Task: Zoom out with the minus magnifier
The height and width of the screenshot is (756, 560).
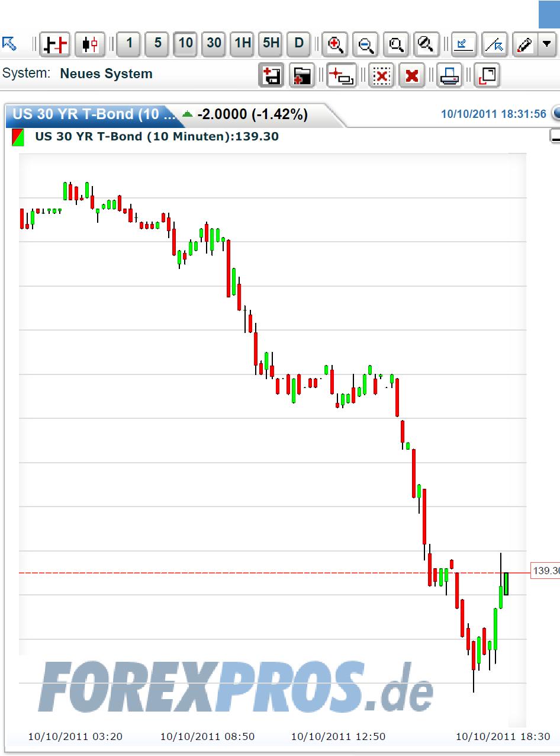Action: pos(366,44)
